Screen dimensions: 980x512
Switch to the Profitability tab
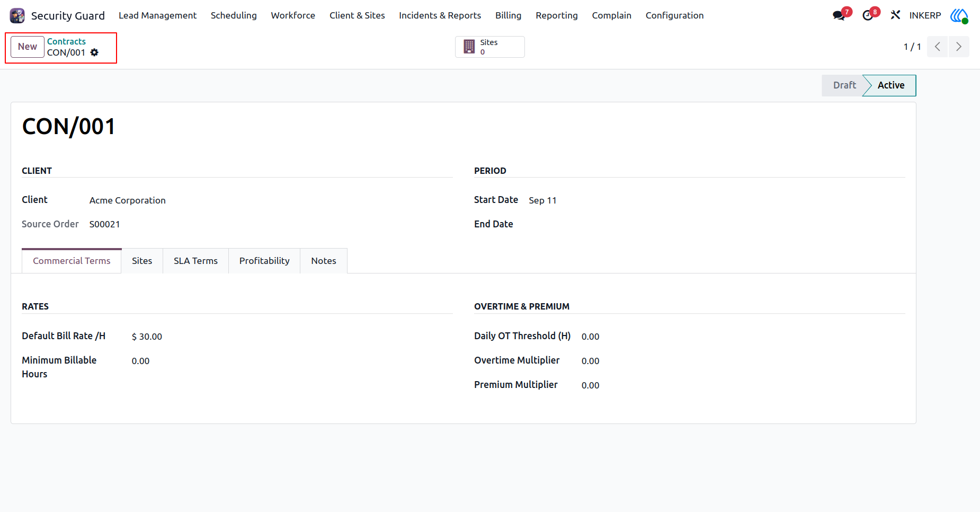pos(264,261)
